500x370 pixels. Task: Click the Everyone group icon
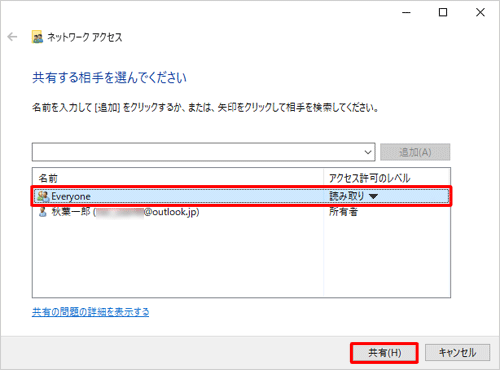click(43, 196)
